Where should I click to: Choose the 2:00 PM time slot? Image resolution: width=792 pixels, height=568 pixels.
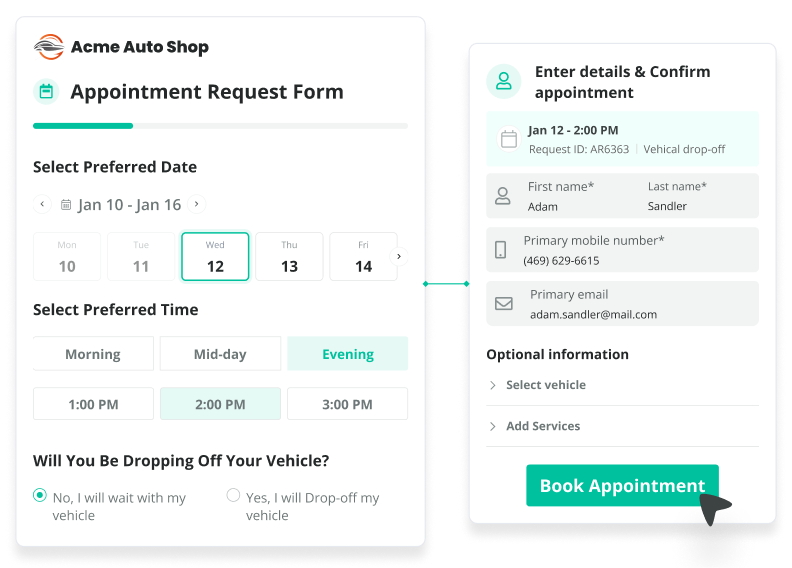tap(220, 404)
